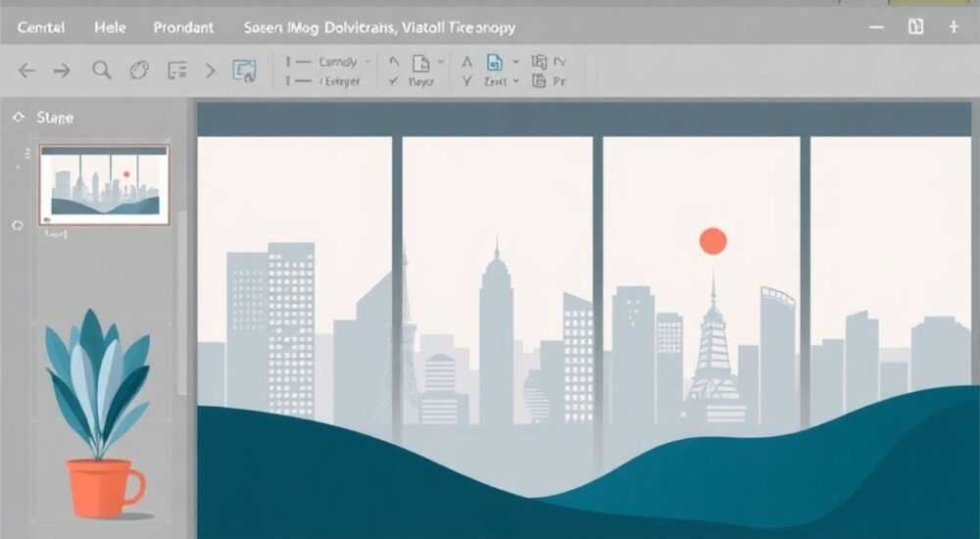
Task: Open the Hele menu
Action: [110, 27]
